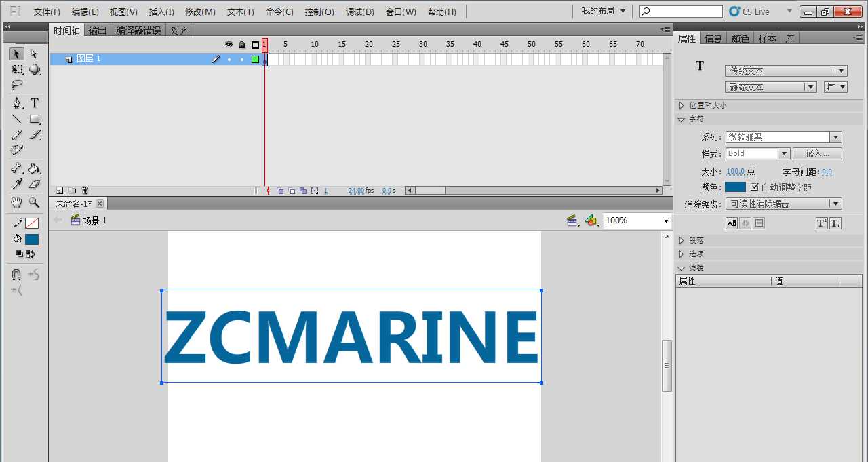
Task: Select the white arrow Subselection tool
Action: click(35, 54)
